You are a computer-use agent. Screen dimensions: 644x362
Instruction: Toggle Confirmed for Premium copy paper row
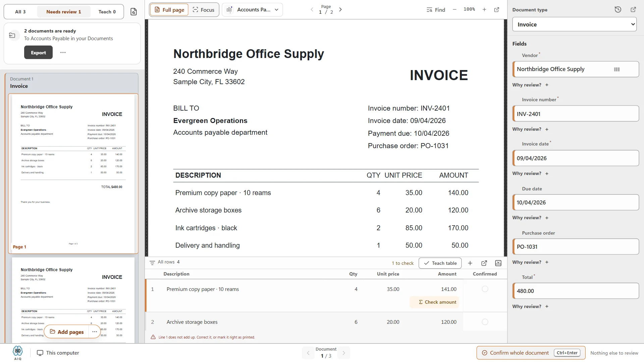tap(485, 289)
